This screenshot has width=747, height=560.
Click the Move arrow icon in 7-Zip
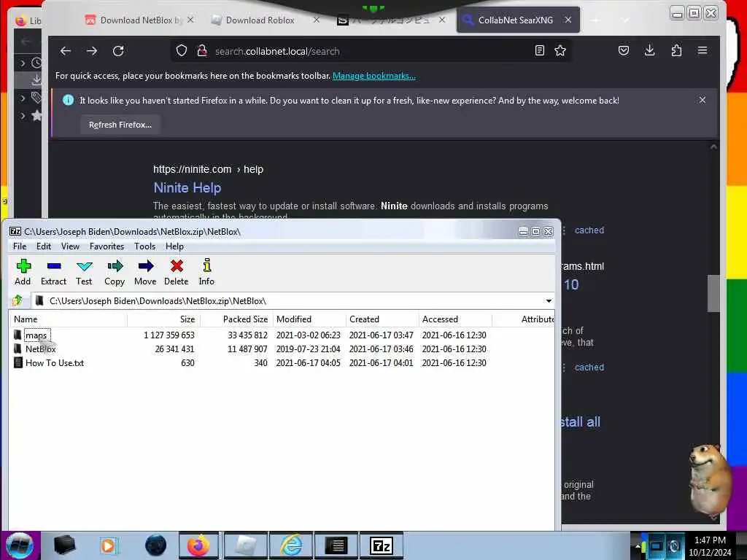[145, 272]
